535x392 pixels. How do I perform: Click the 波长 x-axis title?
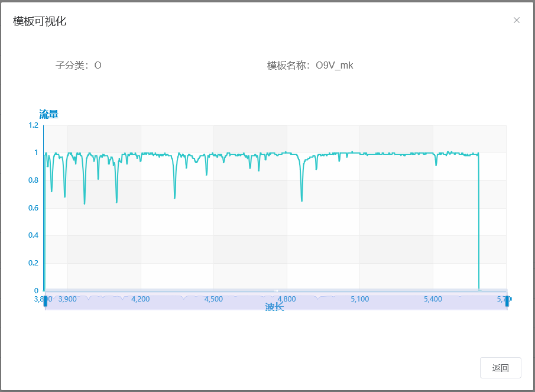(274, 307)
